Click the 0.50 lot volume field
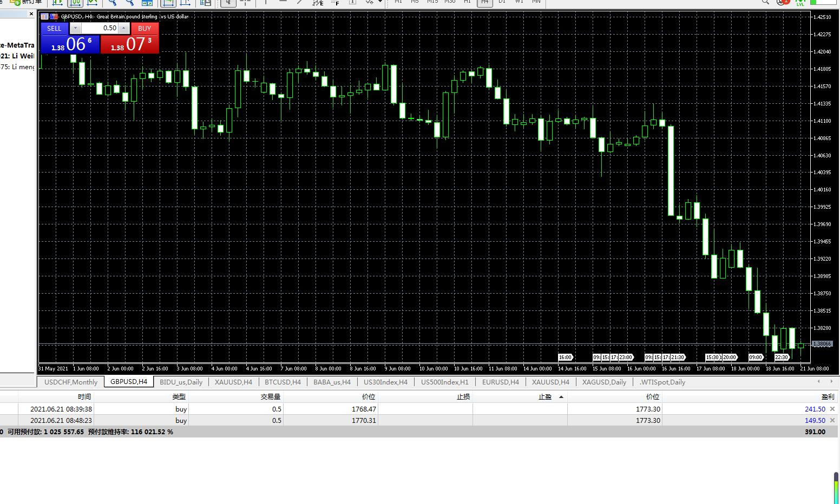840x504 pixels. [100, 28]
